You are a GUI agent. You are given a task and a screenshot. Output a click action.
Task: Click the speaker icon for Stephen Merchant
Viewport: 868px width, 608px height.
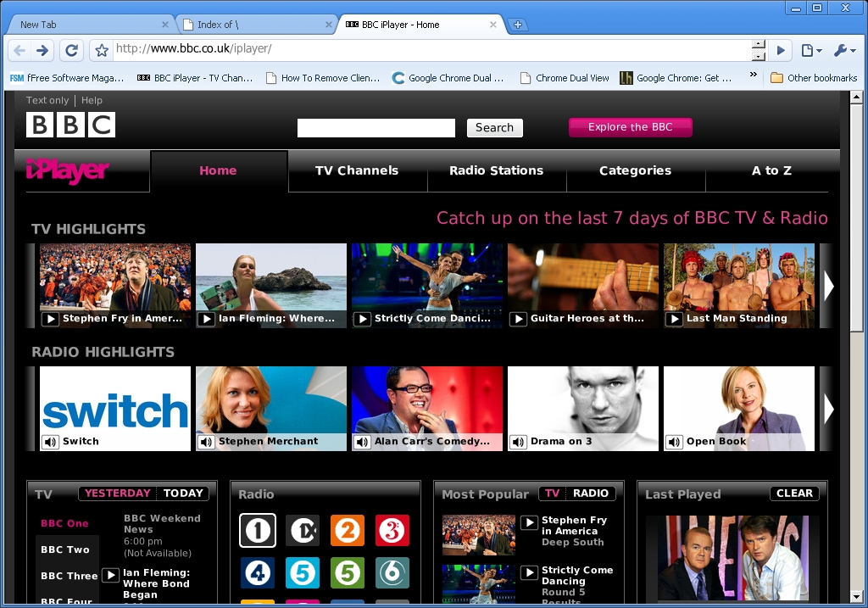(207, 442)
